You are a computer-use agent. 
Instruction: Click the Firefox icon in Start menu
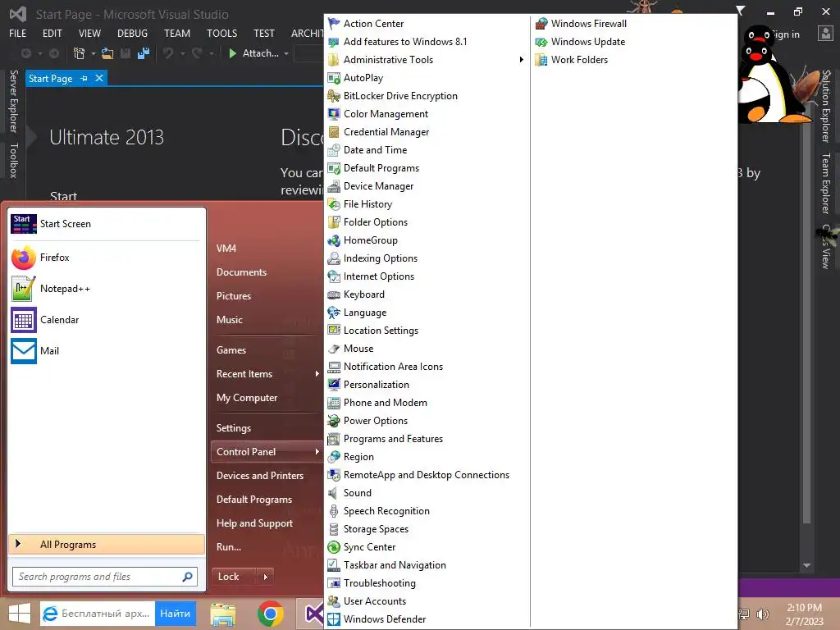(x=24, y=258)
